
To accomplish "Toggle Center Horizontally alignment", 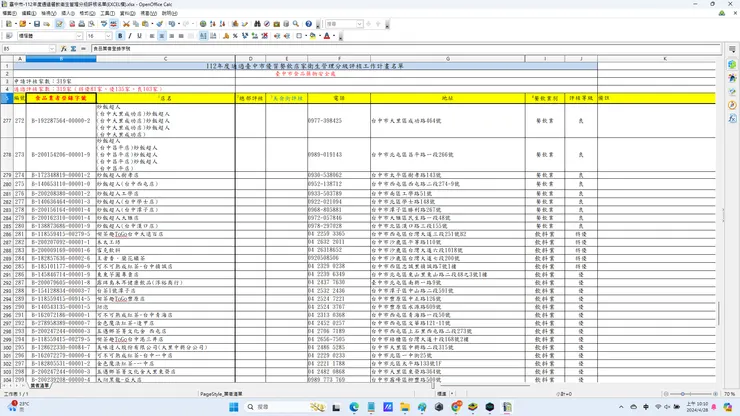I will coord(162,36).
